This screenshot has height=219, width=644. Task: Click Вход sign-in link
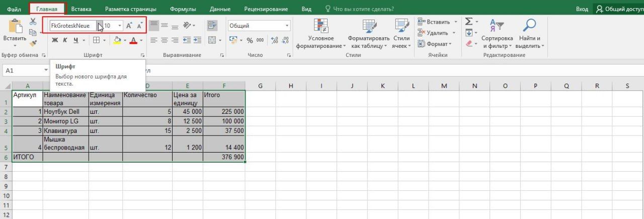pos(582,9)
